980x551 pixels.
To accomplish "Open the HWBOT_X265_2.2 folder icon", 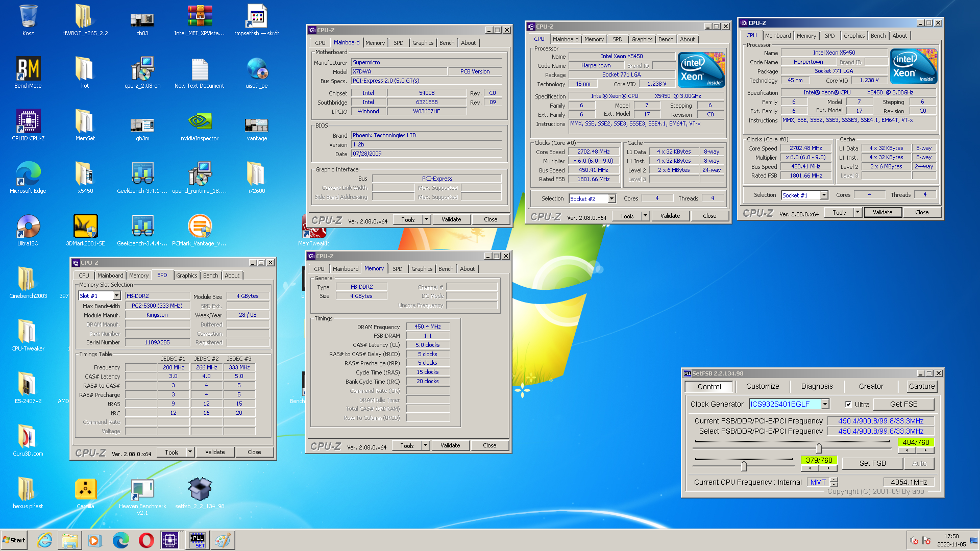I will pos(85,19).
